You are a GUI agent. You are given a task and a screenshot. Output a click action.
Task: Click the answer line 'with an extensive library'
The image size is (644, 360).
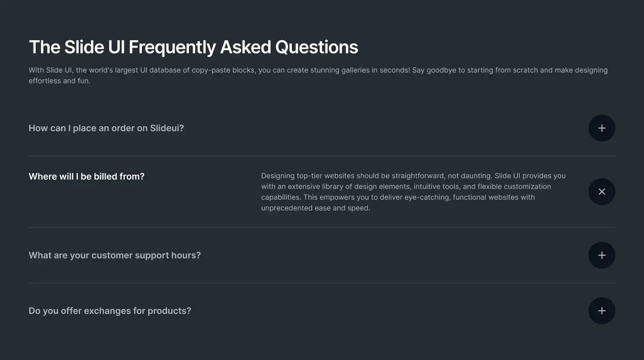(406, 187)
